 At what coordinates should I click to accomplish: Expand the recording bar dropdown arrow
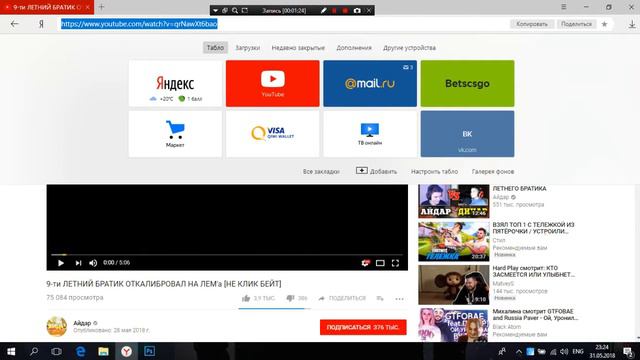[215, 10]
